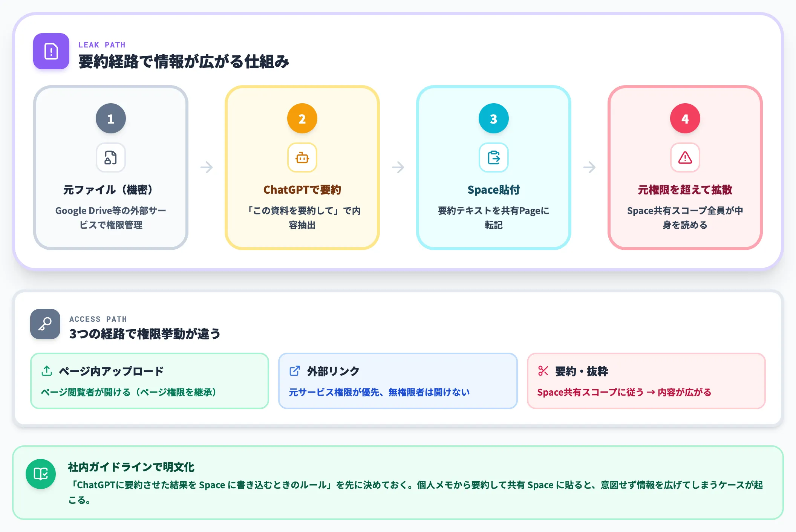Click the text Space共有スコープに従う → 内容が広がる
The width and height of the screenshot is (796, 532).
pos(624,392)
